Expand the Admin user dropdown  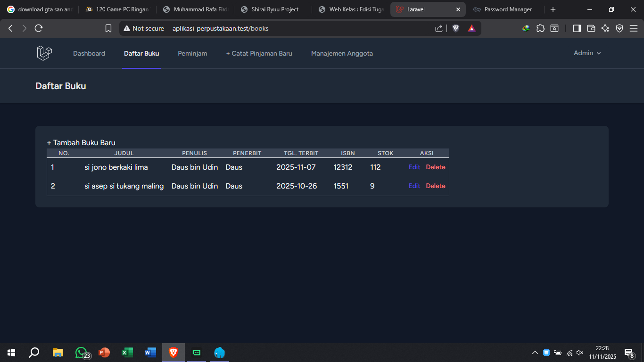pos(587,53)
